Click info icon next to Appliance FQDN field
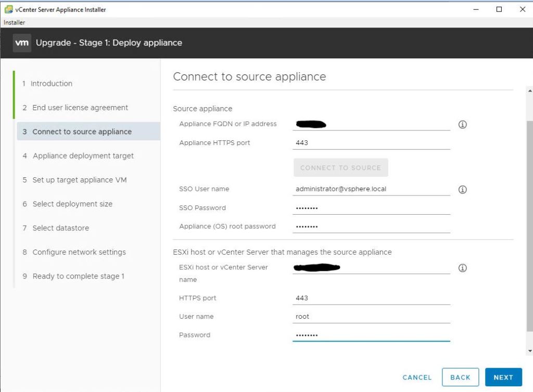533x392 pixels. [462, 125]
